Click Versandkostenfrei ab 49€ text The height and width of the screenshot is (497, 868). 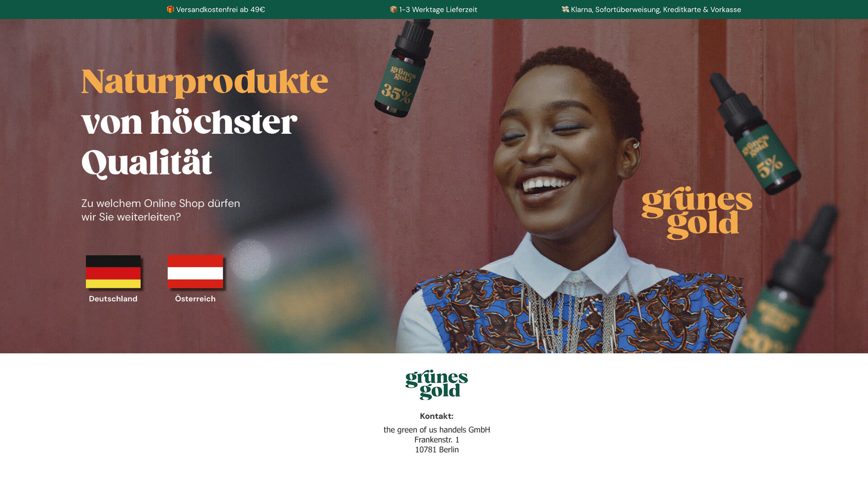point(221,9)
